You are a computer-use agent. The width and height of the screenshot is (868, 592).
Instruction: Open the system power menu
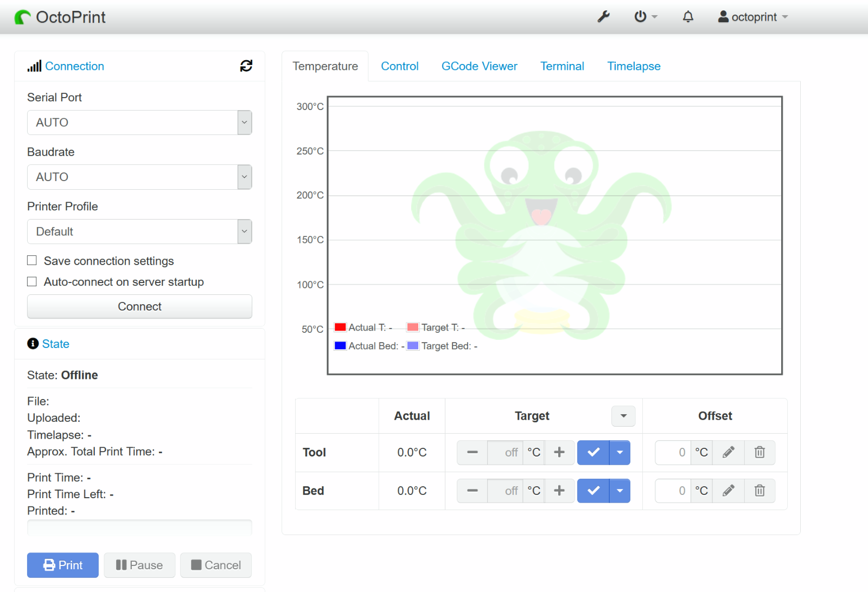point(646,17)
